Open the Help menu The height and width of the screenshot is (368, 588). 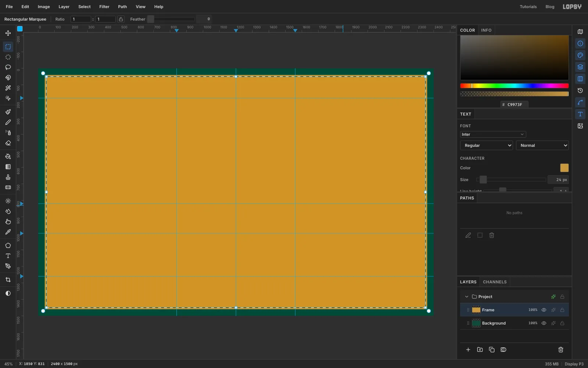pos(159,7)
